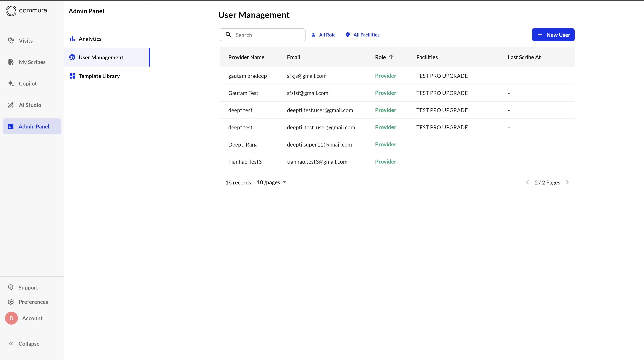
Task: Open My Scribes document icon
Action: pyautogui.click(x=11, y=62)
